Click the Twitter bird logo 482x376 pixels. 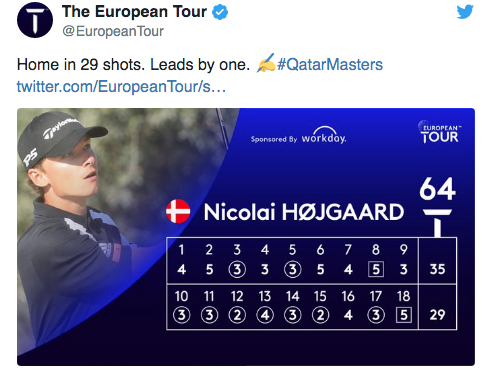point(465,12)
